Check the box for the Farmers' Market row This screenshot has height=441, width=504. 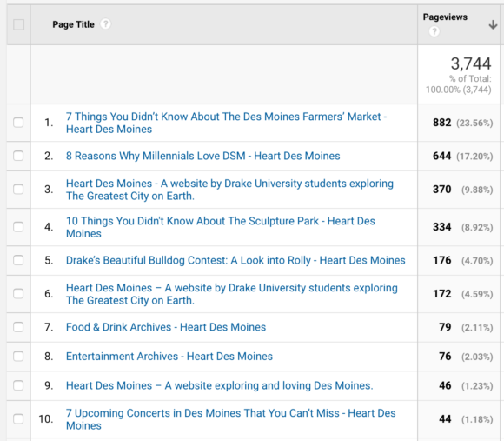click(18, 123)
